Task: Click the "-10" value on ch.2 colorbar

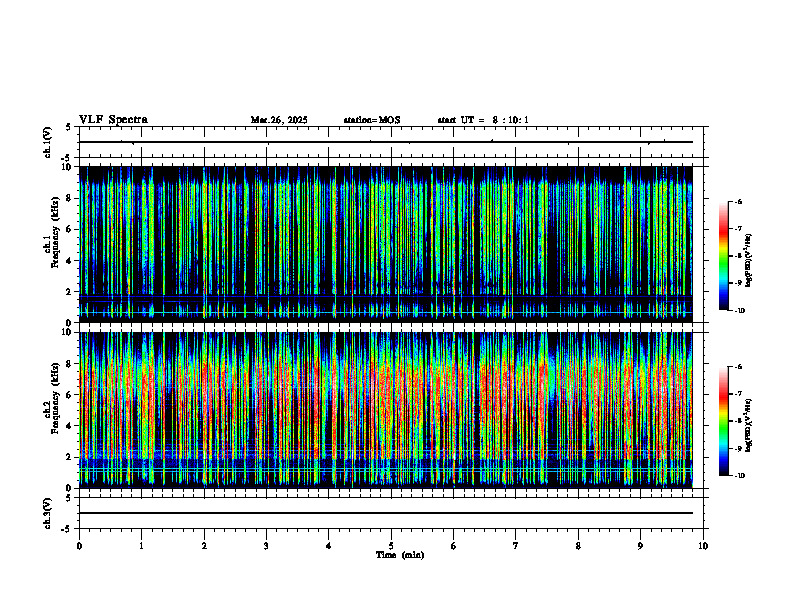Action: tap(739, 476)
